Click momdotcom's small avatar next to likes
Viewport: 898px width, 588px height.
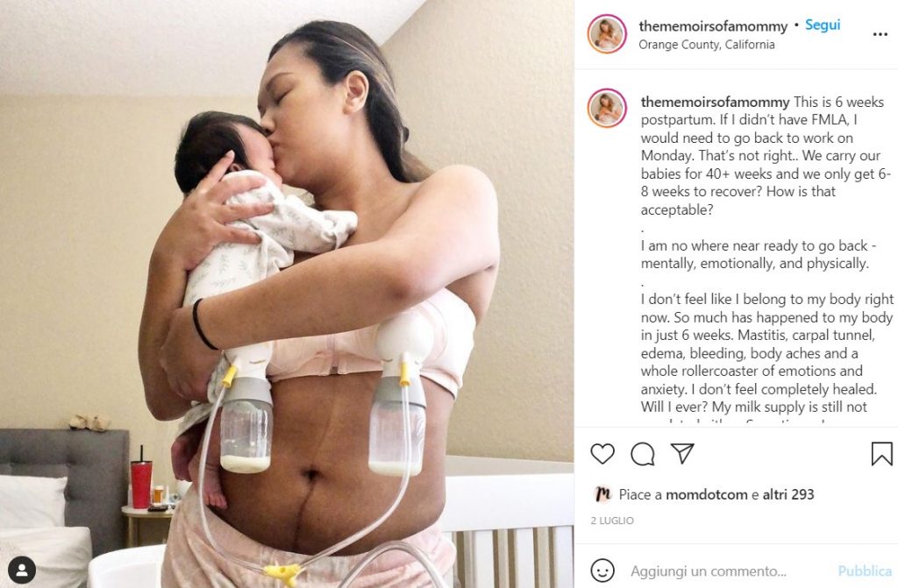tap(602, 493)
